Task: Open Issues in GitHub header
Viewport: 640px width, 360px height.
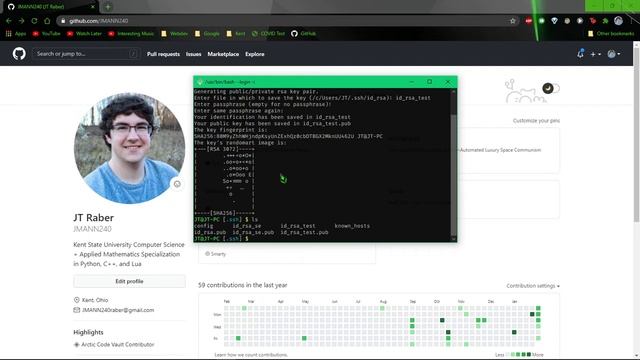Action: tap(193, 54)
